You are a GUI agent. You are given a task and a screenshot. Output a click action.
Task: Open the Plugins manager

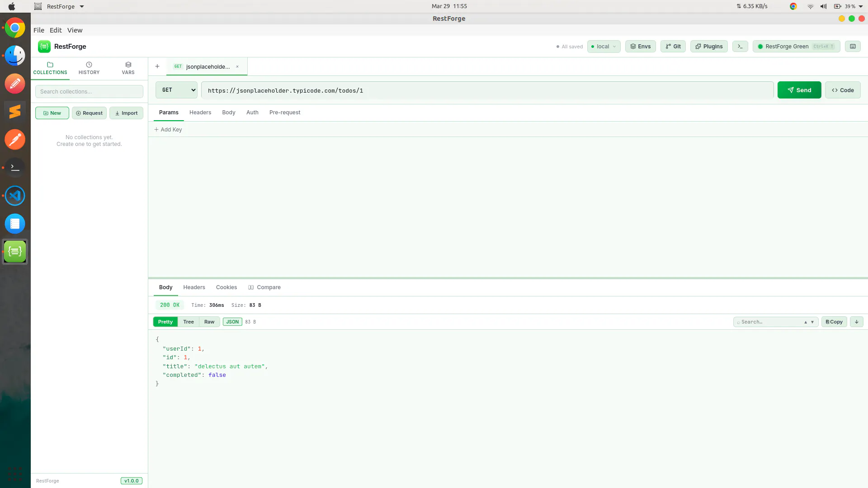click(x=709, y=47)
